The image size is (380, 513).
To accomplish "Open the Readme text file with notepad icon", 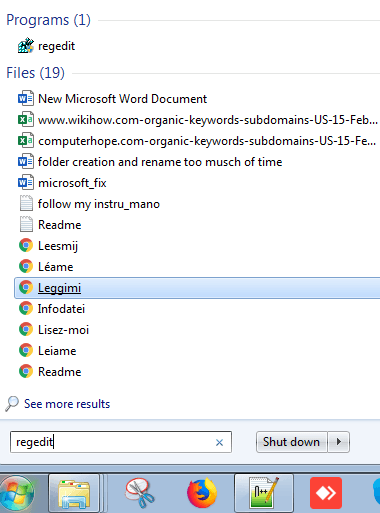I will [x=60, y=225].
